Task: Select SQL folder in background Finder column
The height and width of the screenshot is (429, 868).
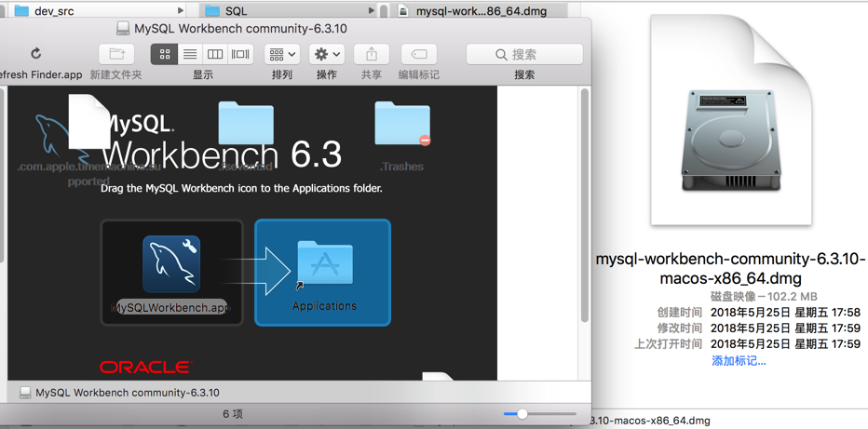Action: (236, 10)
